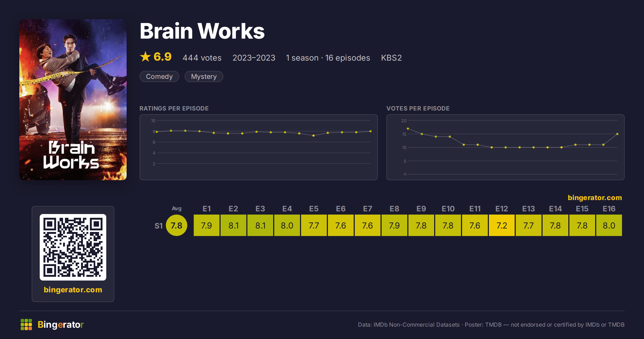The image size is (644, 339).
Task: Click the QR code image
Action: (73, 247)
